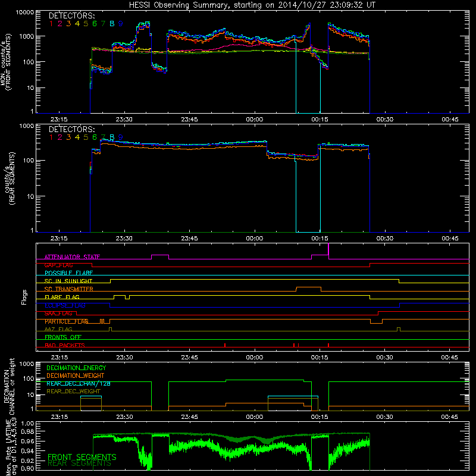Click the DECIMATION CHANNEL or weight axis title
The image size is (476, 476).
9,386
